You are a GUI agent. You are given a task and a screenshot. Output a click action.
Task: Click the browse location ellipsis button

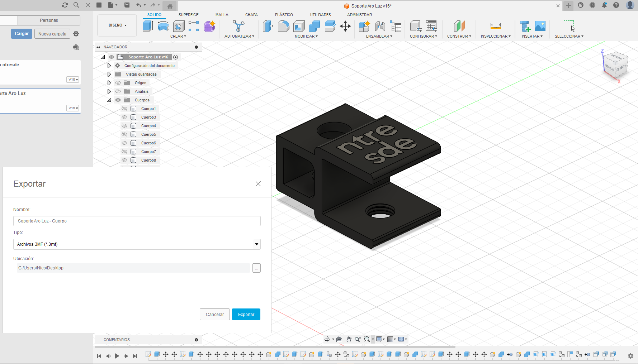point(256,268)
